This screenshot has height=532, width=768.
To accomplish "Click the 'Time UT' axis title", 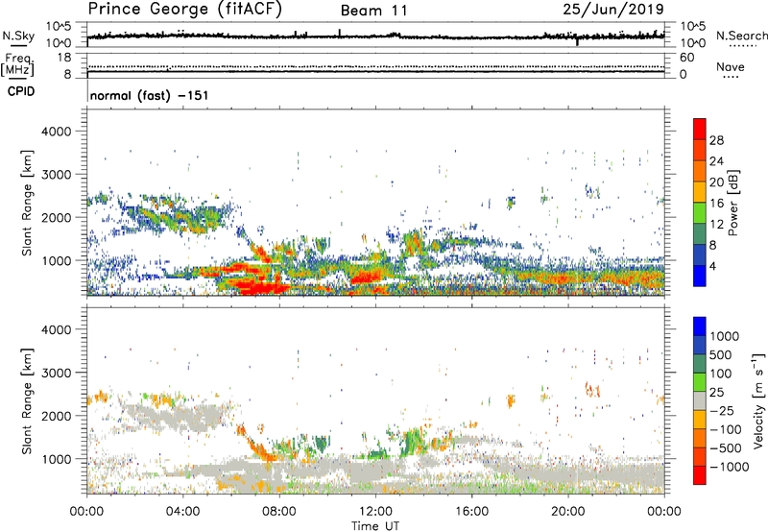I will [x=375, y=526].
